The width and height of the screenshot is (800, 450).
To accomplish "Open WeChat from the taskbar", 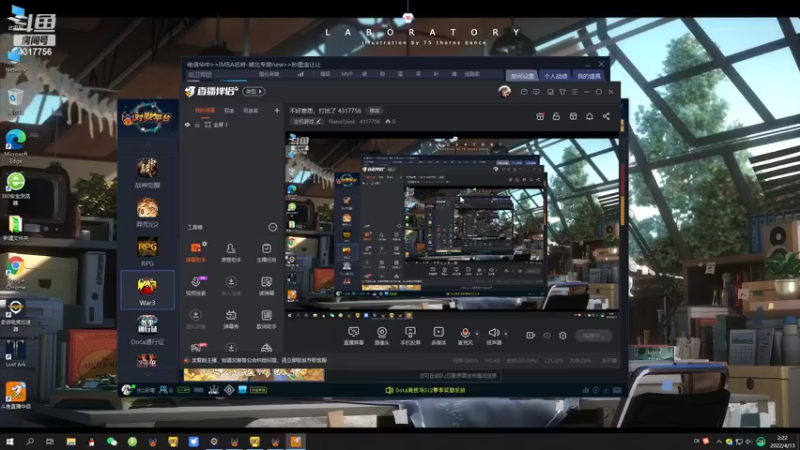I will [112, 441].
